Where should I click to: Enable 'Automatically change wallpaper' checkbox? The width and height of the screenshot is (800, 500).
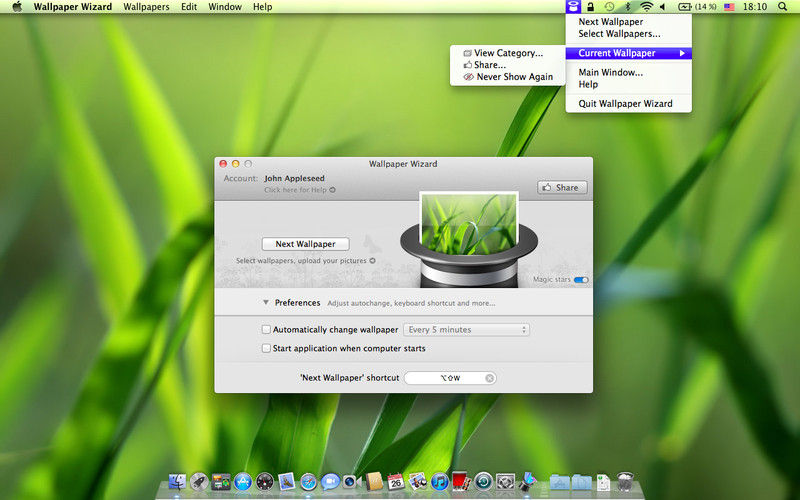point(266,330)
